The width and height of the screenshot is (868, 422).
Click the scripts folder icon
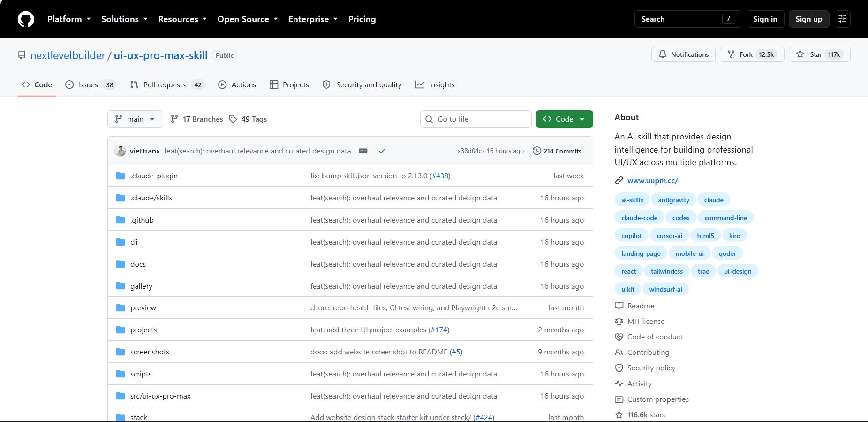121,374
